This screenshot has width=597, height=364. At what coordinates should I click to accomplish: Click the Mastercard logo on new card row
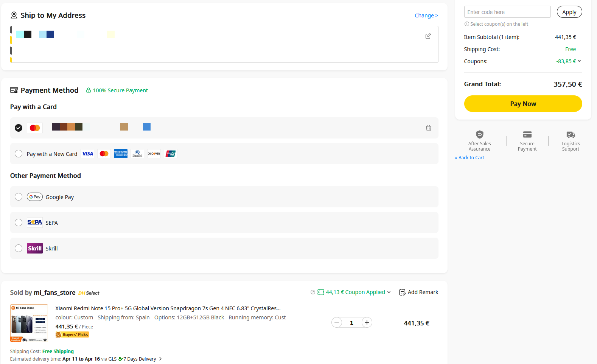tap(104, 154)
